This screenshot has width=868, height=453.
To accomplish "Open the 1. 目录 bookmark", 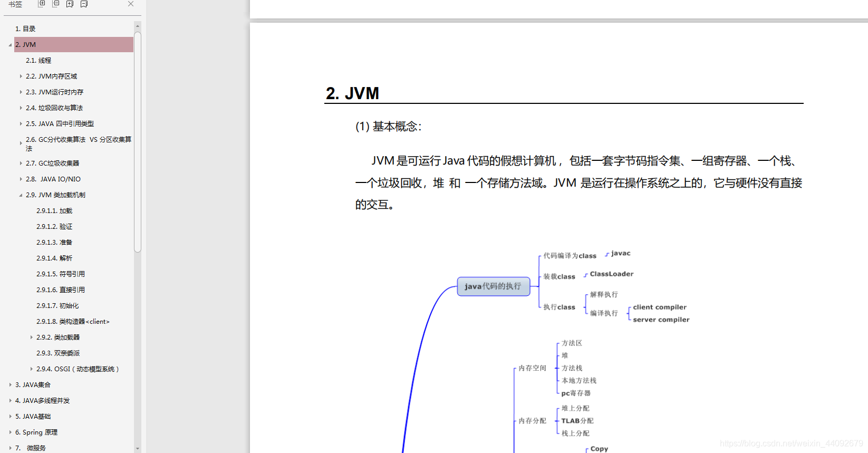I will click(x=25, y=29).
